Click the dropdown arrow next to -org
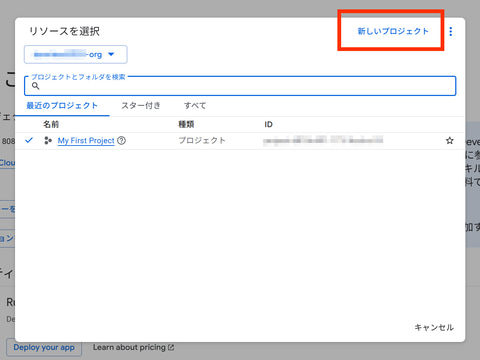The height and width of the screenshot is (360, 480). click(111, 54)
